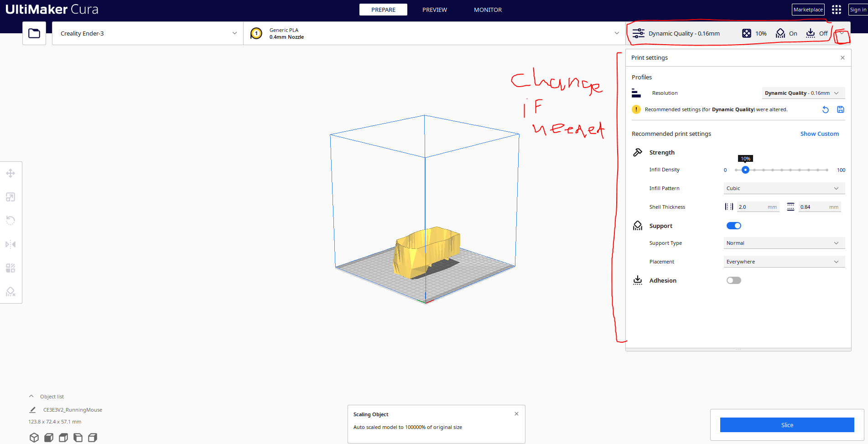Click the extruder 1 material icon
This screenshot has height=444, width=868.
pos(256,33)
